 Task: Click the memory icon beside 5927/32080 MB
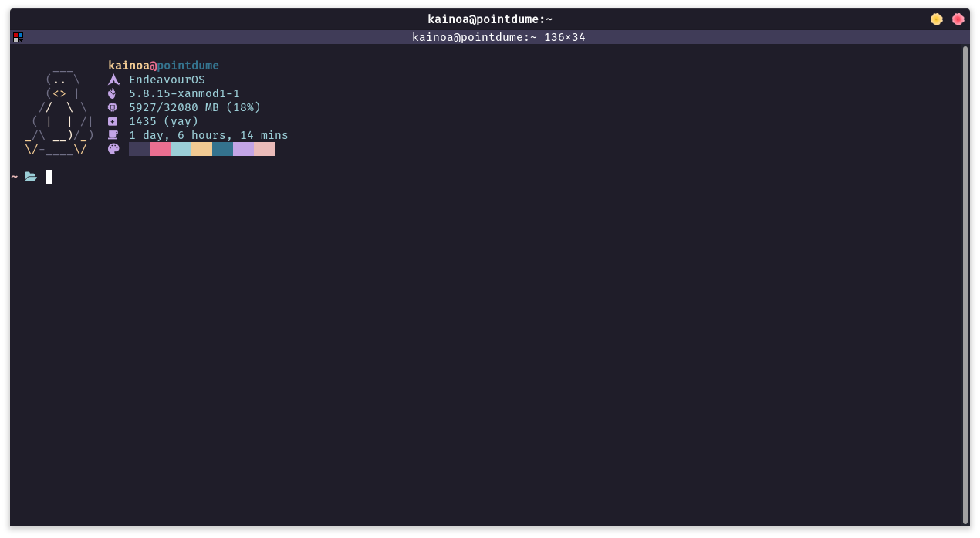point(113,107)
